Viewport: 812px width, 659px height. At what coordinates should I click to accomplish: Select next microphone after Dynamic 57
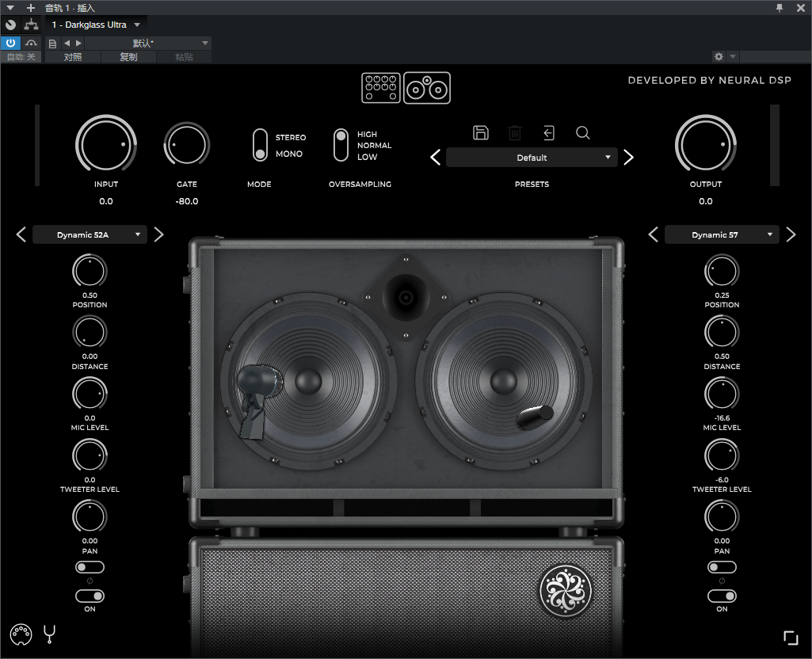pos(791,234)
